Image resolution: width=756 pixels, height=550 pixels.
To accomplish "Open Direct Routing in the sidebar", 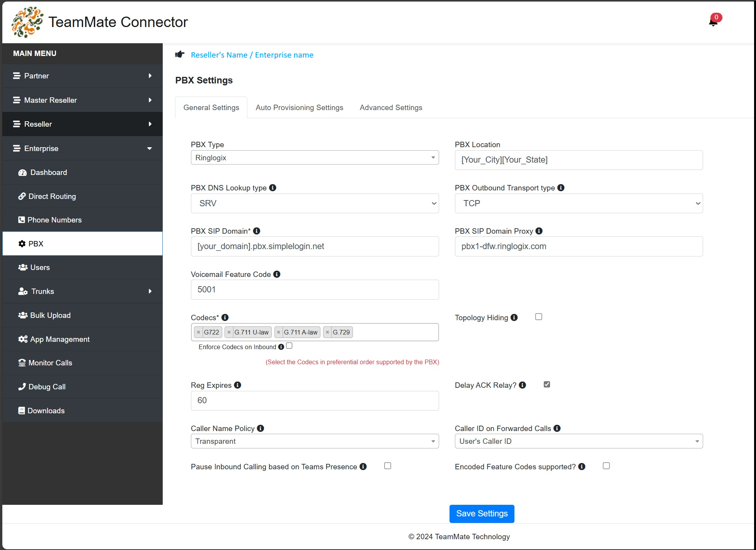I will point(83,196).
